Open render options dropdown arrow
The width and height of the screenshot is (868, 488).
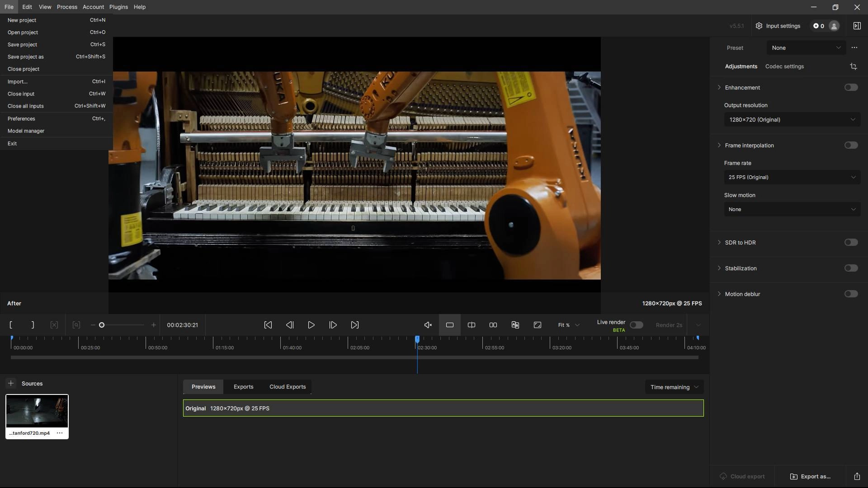tap(698, 325)
